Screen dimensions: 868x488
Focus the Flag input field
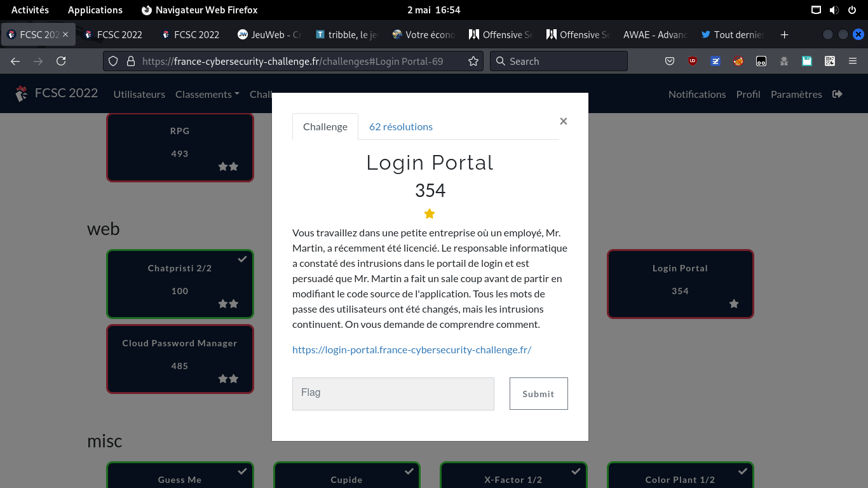pos(393,394)
